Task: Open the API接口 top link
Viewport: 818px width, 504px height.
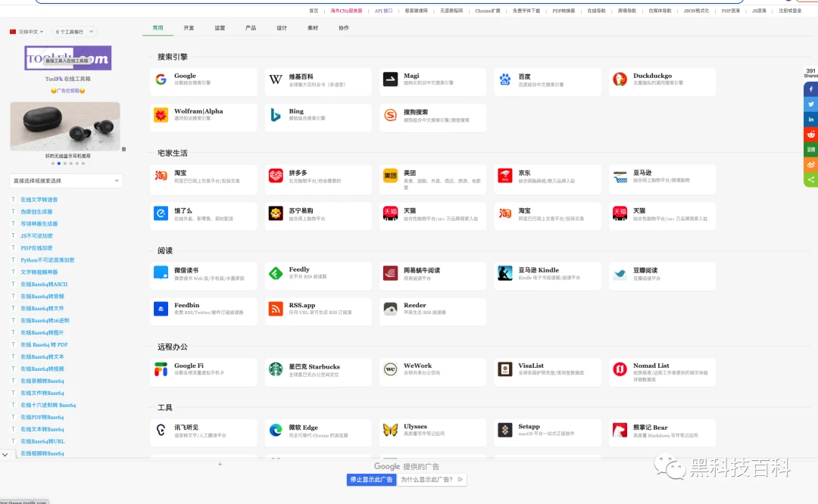Action: [383, 11]
